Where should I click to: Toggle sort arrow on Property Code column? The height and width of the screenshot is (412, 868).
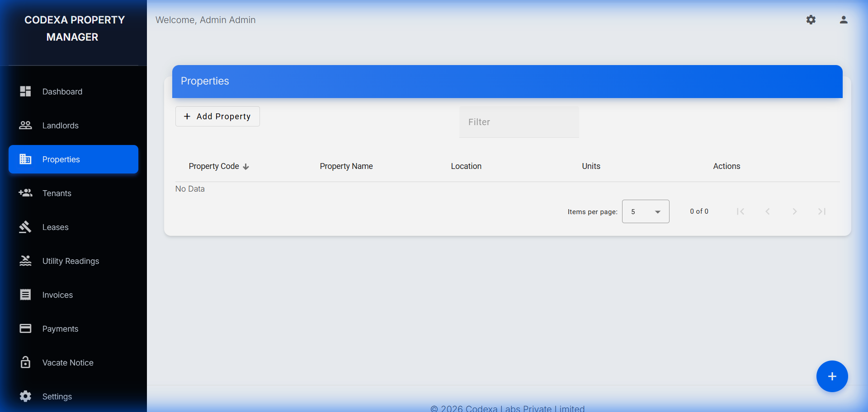click(246, 167)
